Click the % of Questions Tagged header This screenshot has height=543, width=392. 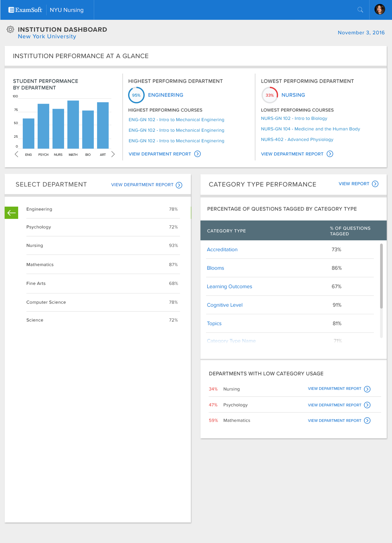(350, 231)
